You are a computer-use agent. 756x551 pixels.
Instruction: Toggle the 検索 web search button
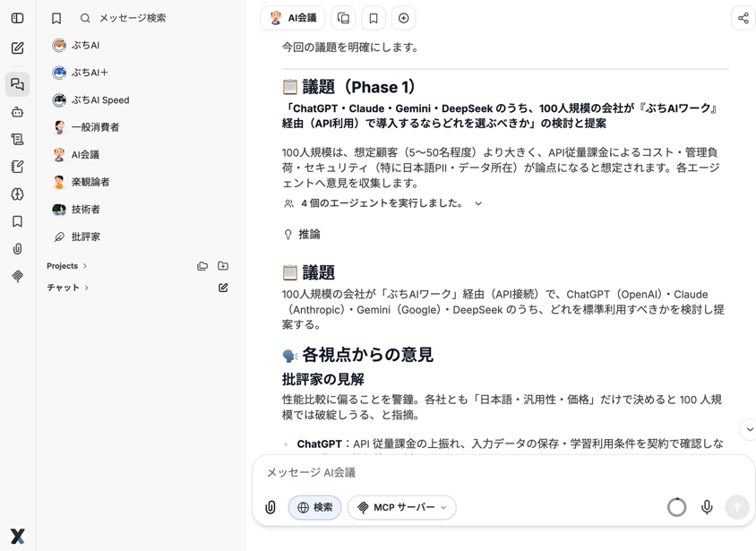[x=314, y=507]
